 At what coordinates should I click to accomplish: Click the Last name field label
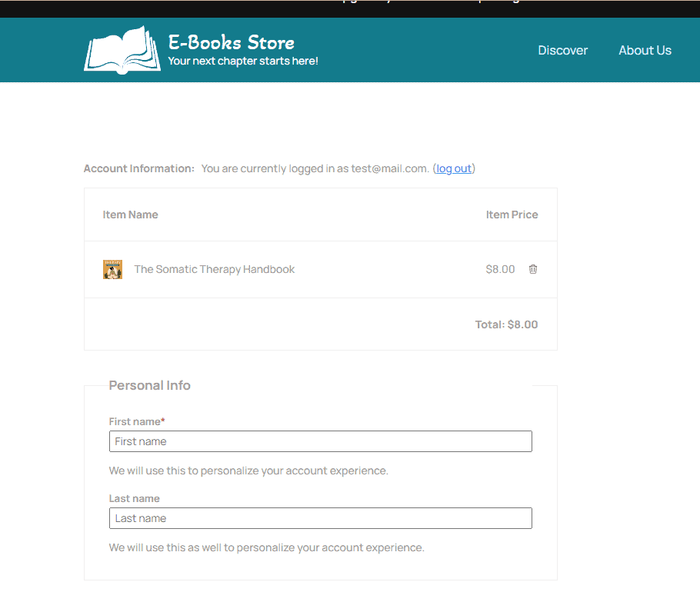click(134, 498)
